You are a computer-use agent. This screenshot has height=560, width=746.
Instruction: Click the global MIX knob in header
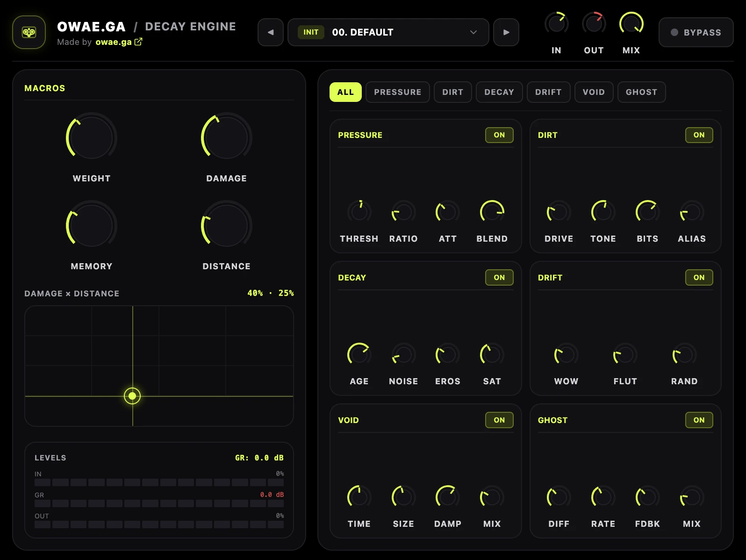[631, 23]
